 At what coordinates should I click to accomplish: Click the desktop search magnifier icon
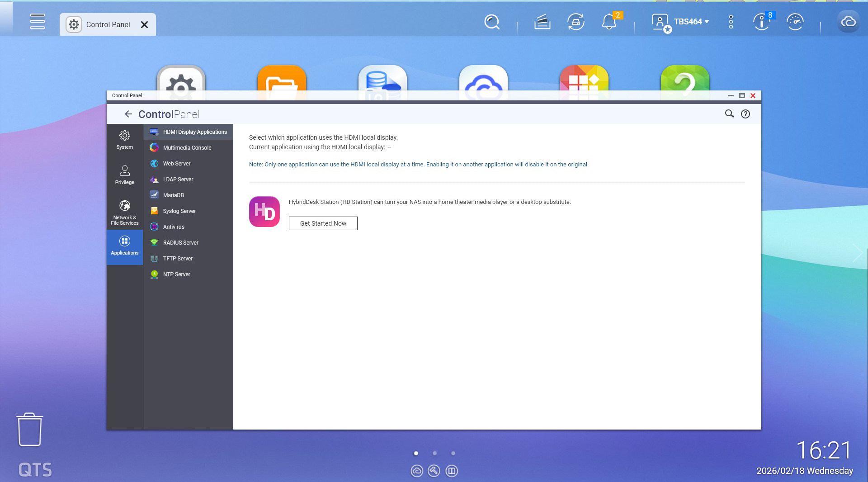(x=491, y=22)
